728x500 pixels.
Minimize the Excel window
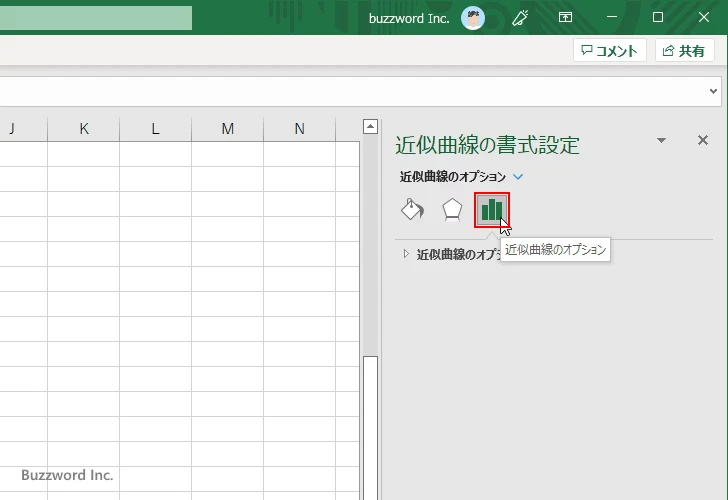(612, 17)
